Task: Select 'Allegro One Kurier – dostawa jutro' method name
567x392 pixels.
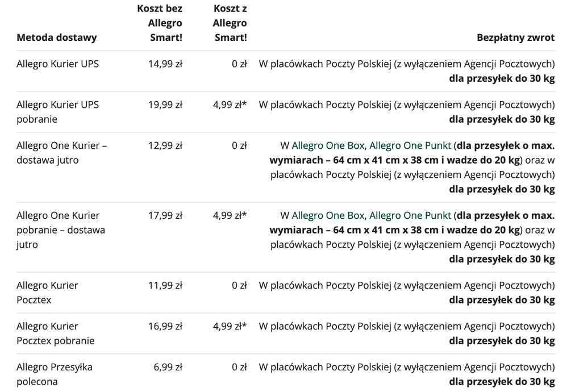Action: [61, 153]
